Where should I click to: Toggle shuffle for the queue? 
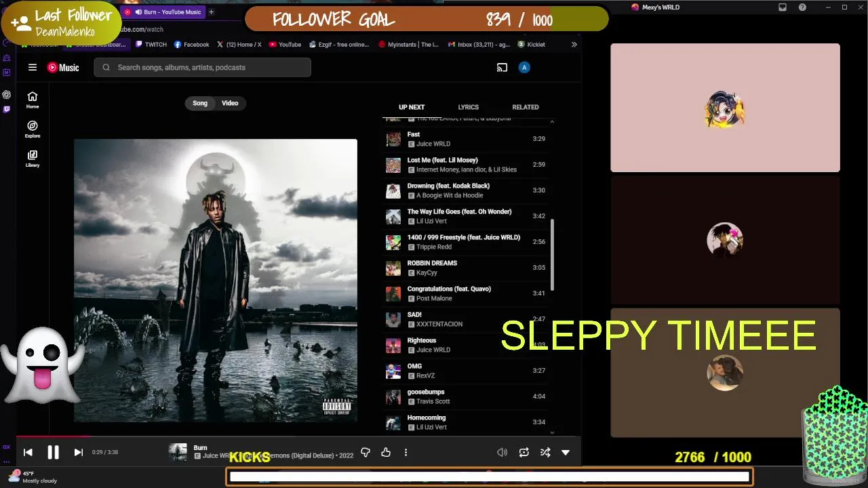tap(545, 452)
